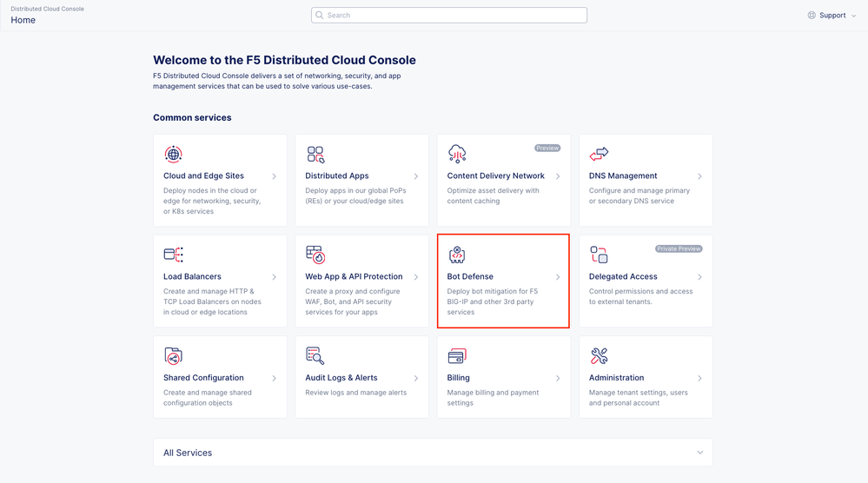Expand the All Services section

[x=700, y=453]
